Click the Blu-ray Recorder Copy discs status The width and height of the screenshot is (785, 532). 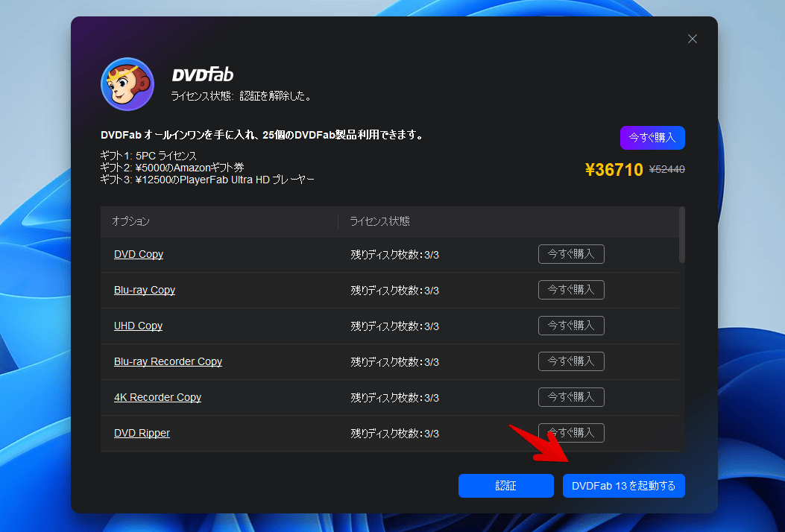[x=395, y=362]
